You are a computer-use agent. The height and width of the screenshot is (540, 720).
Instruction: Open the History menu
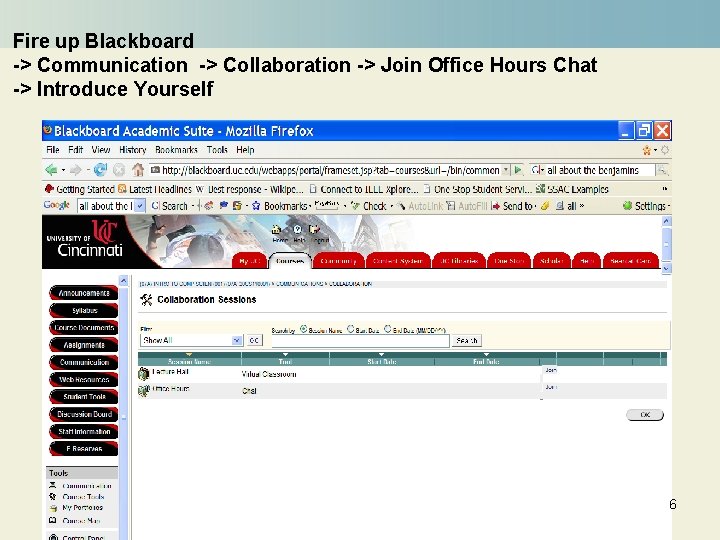pos(132,150)
